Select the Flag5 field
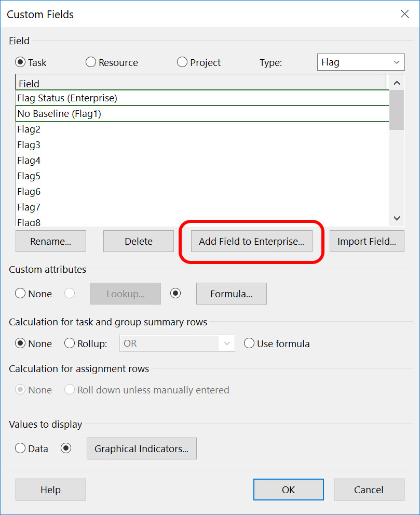Image resolution: width=420 pixels, height=515 pixels. point(202,176)
